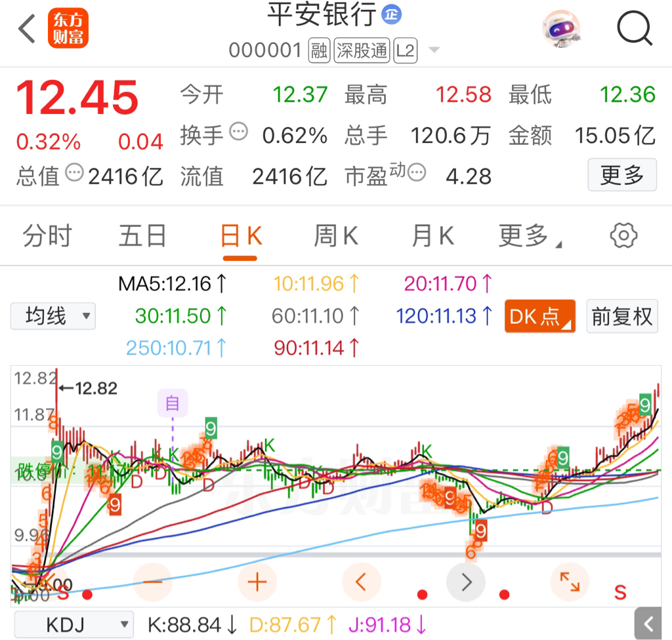The height and width of the screenshot is (640, 672).
Task: Tap the 东方财富 app logo
Action: tap(68, 28)
